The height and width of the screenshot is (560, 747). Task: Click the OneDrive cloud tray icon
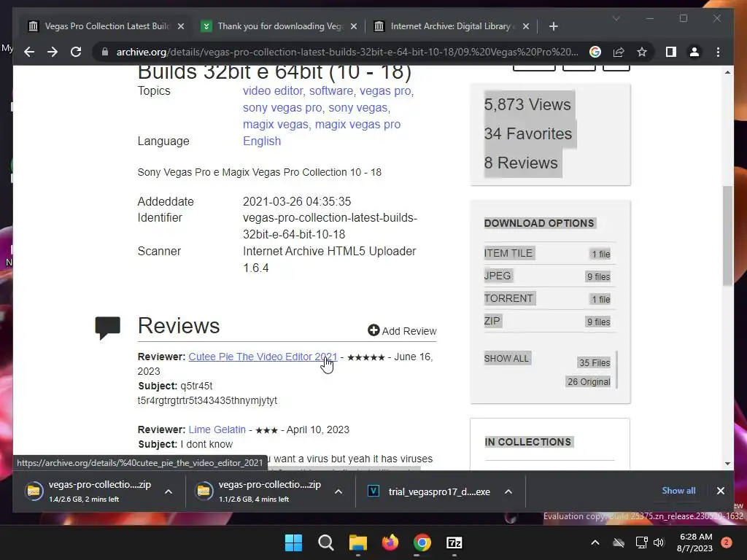click(x=619, y=542)
